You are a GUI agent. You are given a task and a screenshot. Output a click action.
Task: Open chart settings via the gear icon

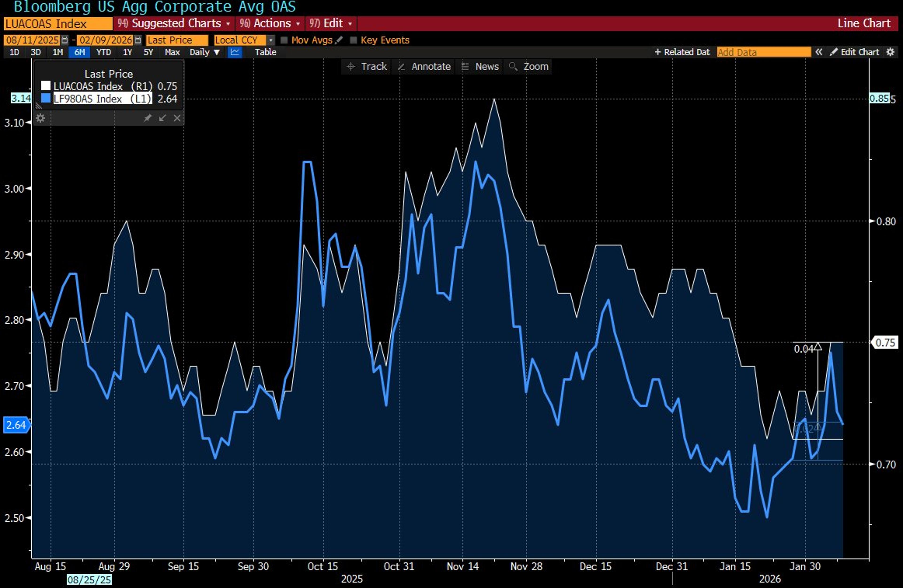[891, 52]
